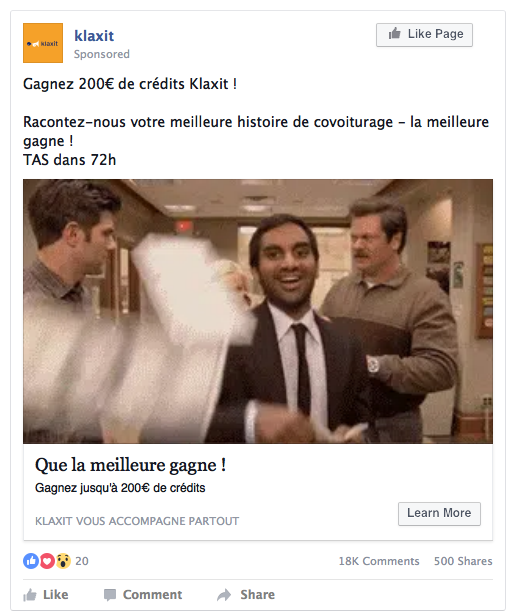Click the headline Que la meilleure gagne !
Viewport: 516px width, 612px height.
pyautogui.click(x=130, y=465)
